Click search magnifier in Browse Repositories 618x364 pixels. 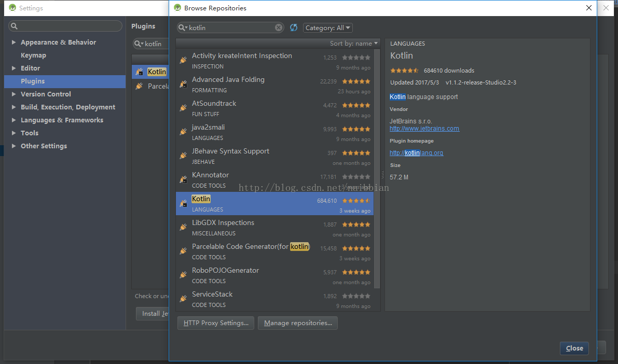pos(183,27)
